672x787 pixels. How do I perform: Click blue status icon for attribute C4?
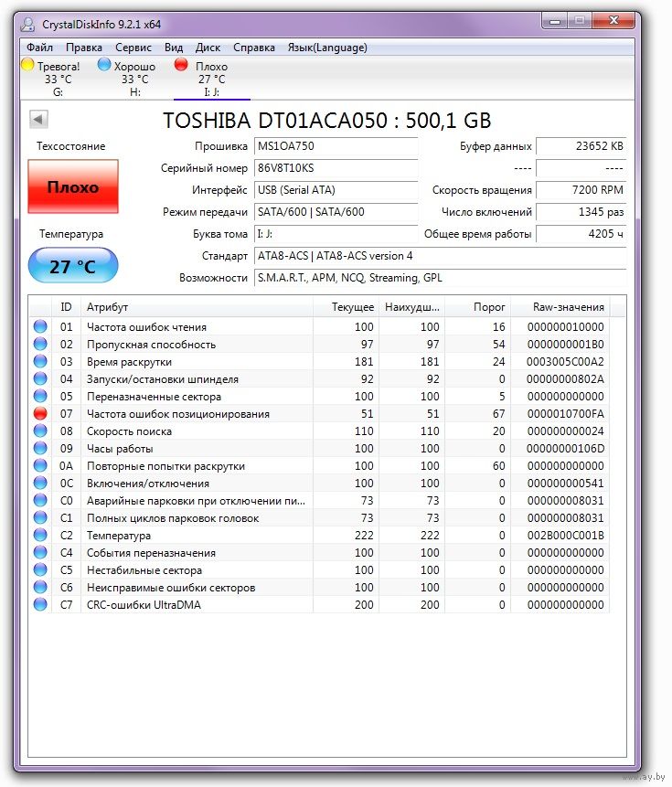coord(40,552)
